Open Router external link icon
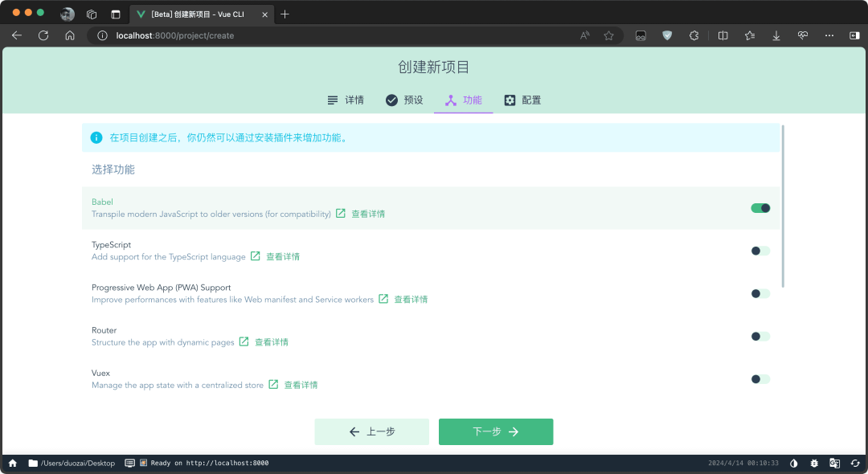 tap(244, 341)
